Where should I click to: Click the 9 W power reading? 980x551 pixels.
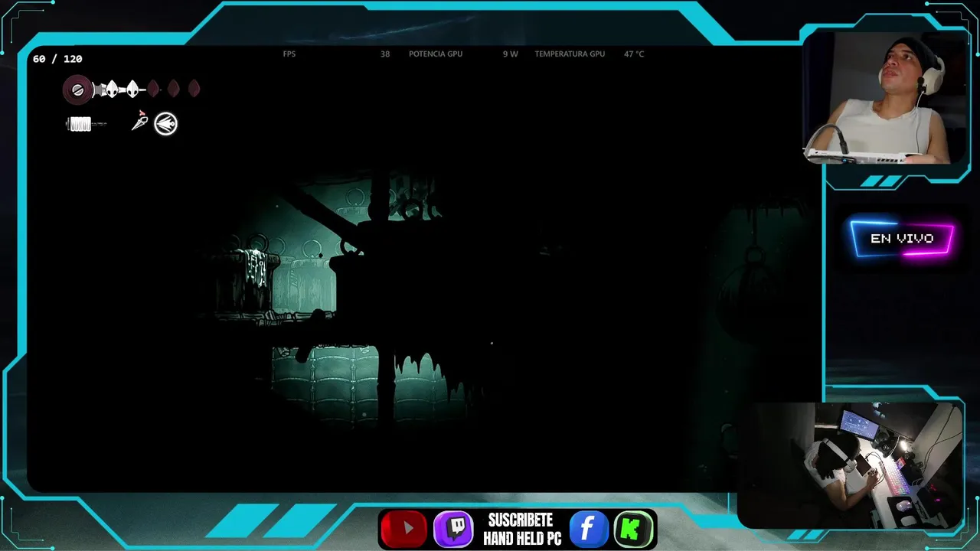(x=511, y=54)
